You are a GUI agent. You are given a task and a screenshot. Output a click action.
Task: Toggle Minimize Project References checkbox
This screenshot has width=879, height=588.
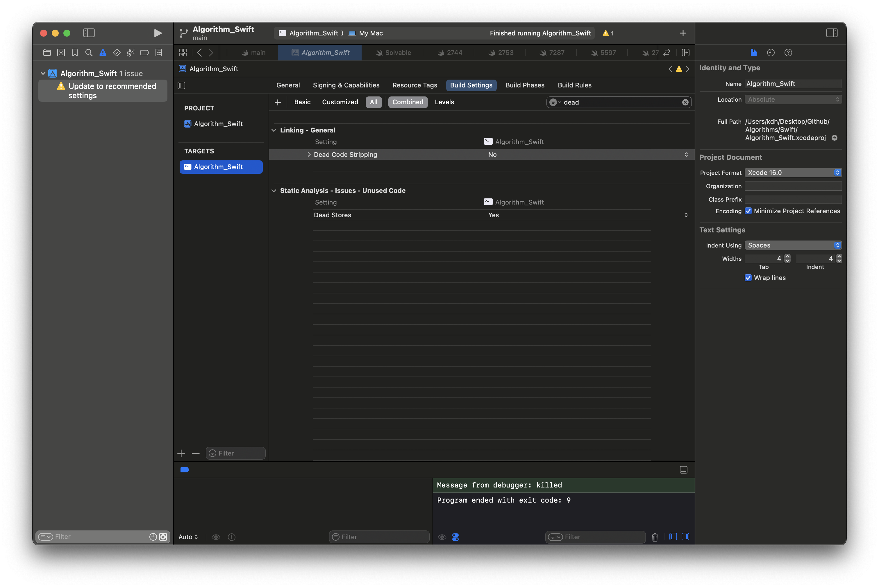click(748, 211)
